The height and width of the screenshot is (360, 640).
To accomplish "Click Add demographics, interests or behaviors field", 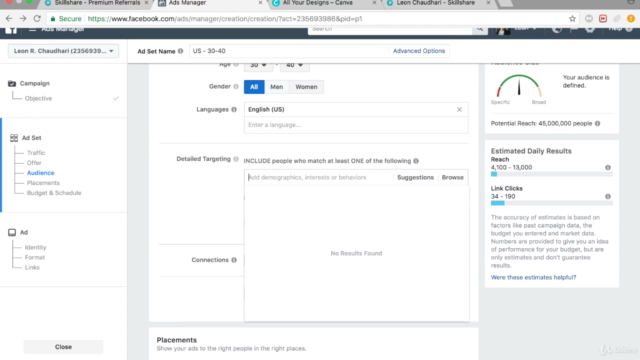I will [320, 177].
